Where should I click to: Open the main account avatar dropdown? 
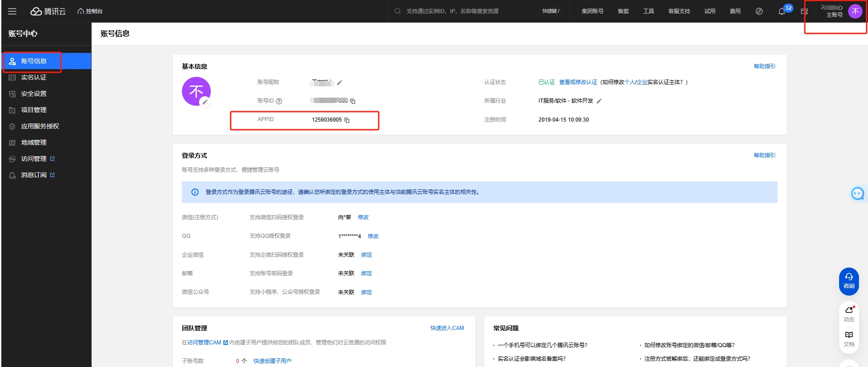(x=855, y=11)
